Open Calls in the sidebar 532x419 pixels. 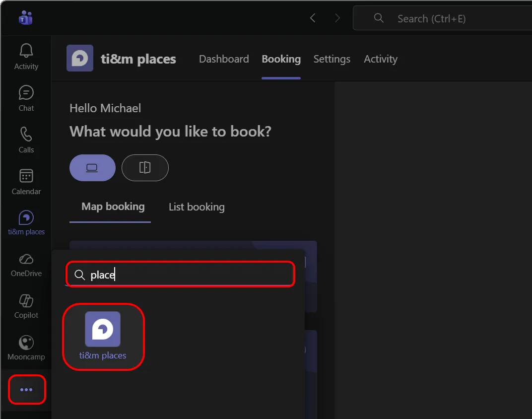[26, 140]
